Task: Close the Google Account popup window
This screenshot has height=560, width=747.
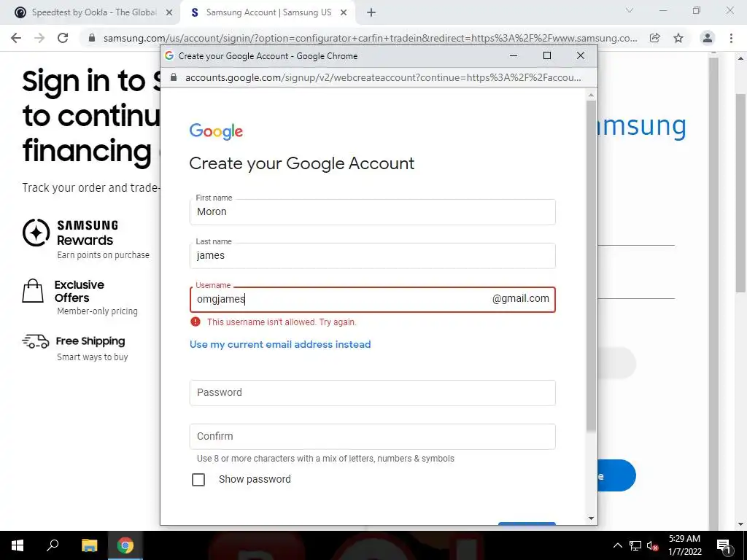Action: click(580, 55)
